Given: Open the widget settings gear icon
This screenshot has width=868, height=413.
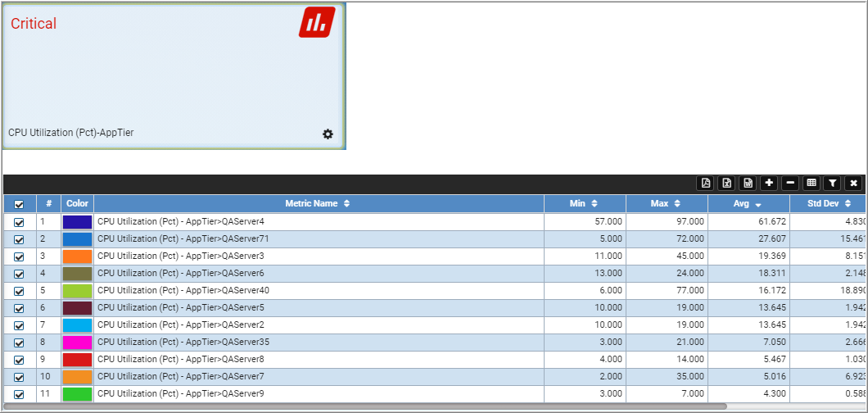Looking at the screenshot, I should coord(328,134).
